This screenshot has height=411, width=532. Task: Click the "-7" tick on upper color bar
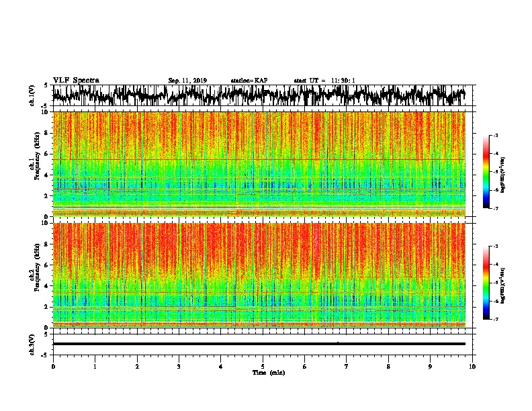[495, 208]
